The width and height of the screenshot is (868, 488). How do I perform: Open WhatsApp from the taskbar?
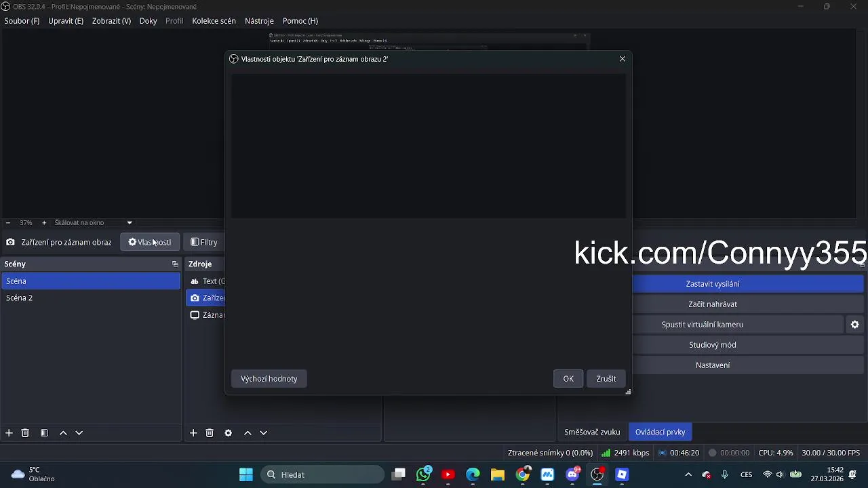(424, 474)
